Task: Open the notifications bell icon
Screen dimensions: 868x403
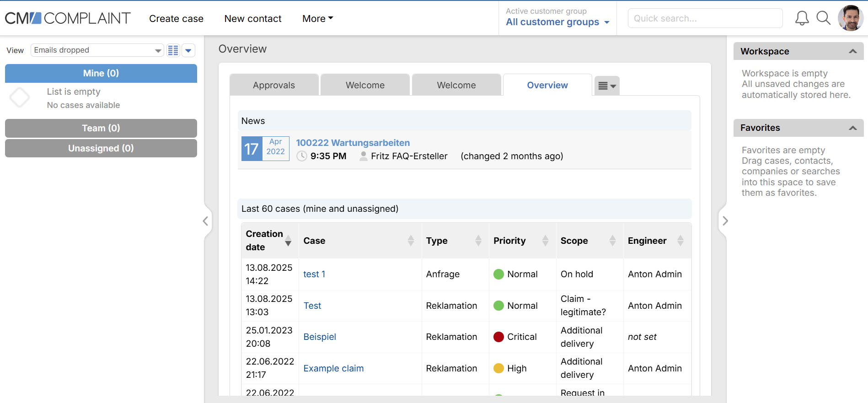Action: [802, 18]
